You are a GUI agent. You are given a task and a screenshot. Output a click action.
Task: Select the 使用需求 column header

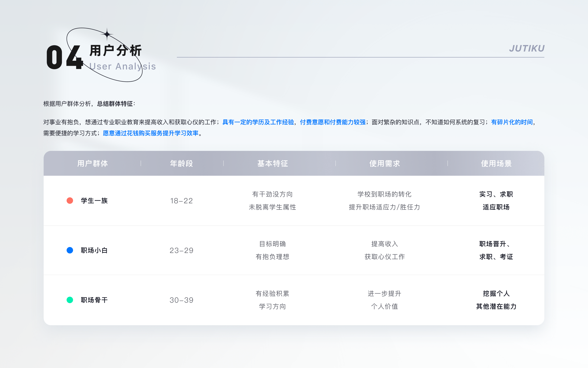[384, 164]
